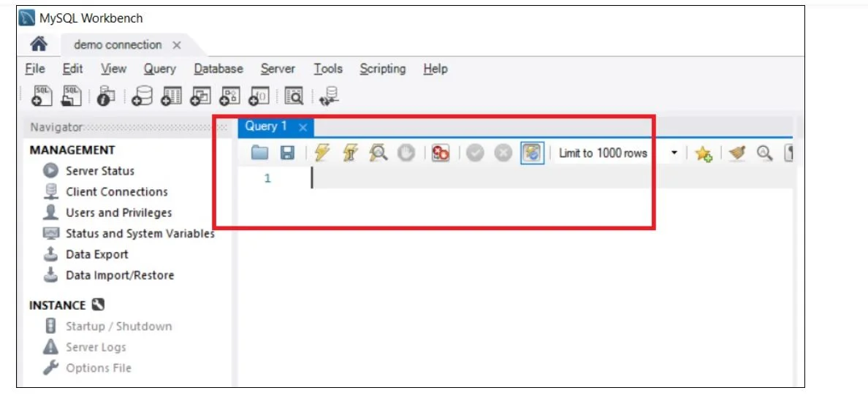Open the File menu
The width and height of the screenshot is (868, 412).
(x=35, y=69)
